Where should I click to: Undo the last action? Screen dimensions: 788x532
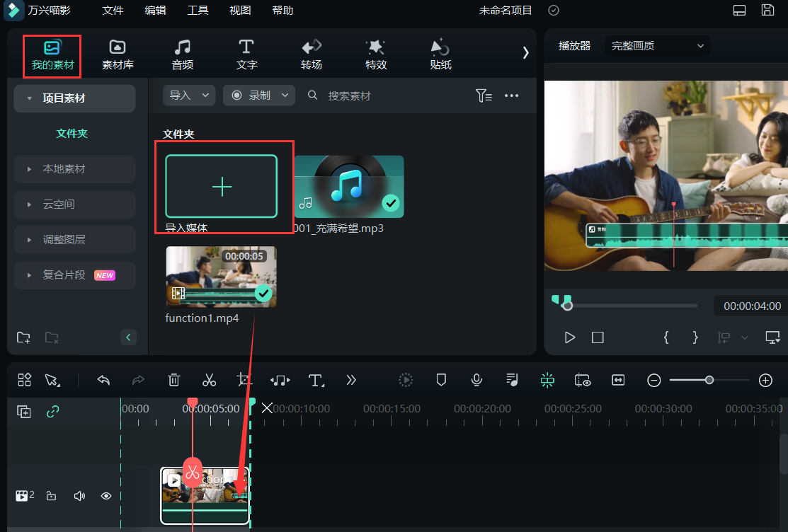(103, 380)
